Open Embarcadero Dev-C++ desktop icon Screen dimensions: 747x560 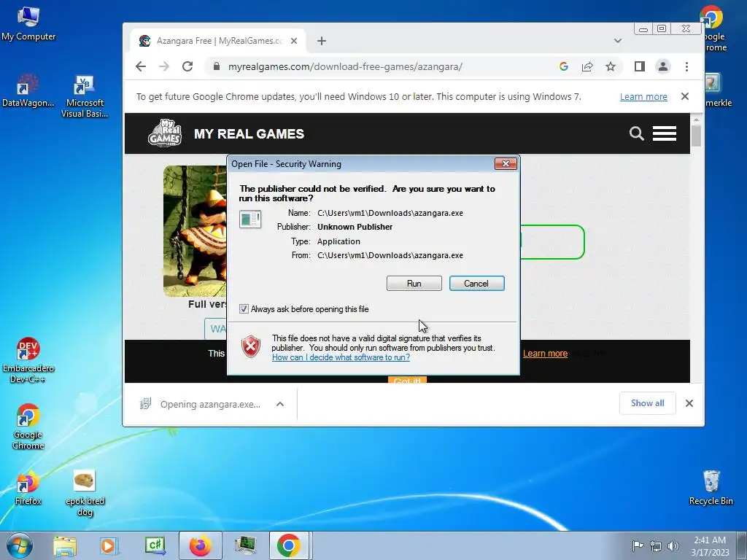tap(28, 360)
